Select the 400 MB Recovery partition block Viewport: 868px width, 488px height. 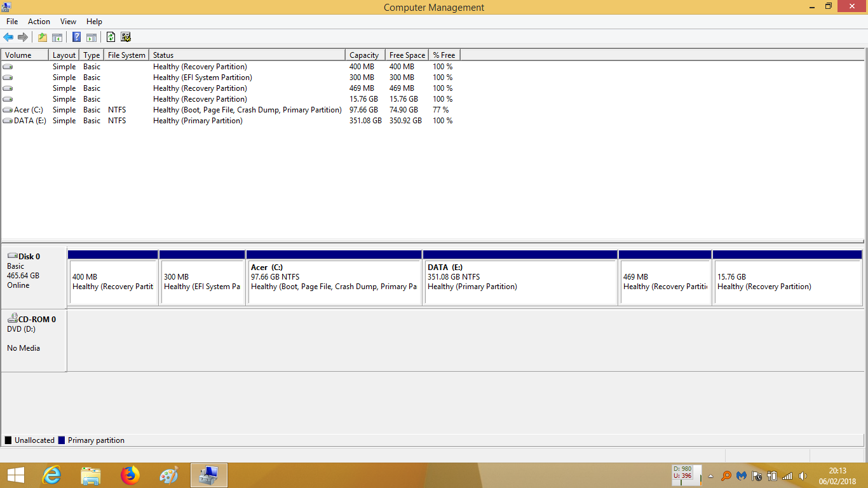click(113, 277)
